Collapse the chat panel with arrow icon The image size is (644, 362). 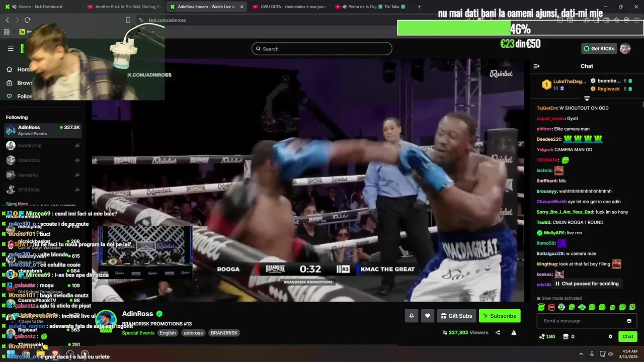pos(536,66)
